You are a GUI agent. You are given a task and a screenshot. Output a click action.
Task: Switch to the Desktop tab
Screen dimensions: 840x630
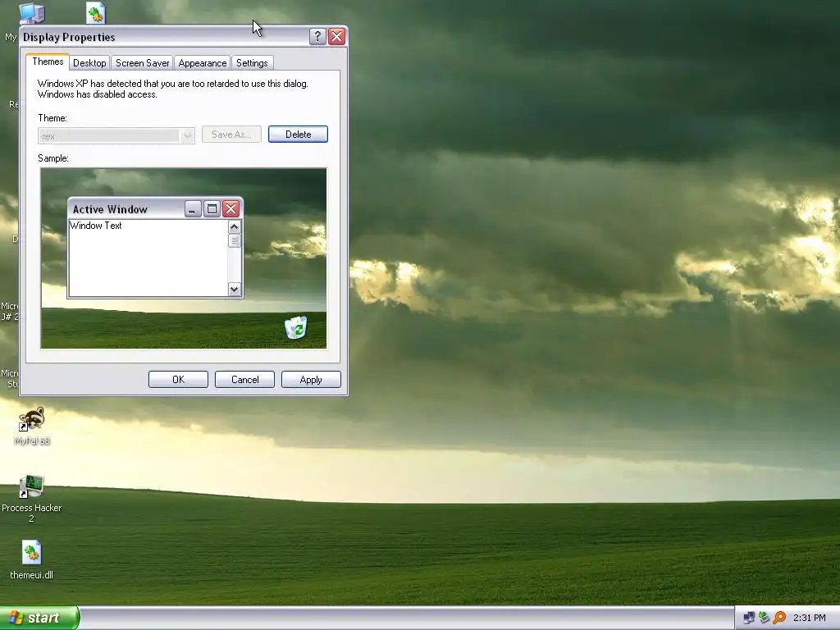pyautogui.click(x=89, y=63)
